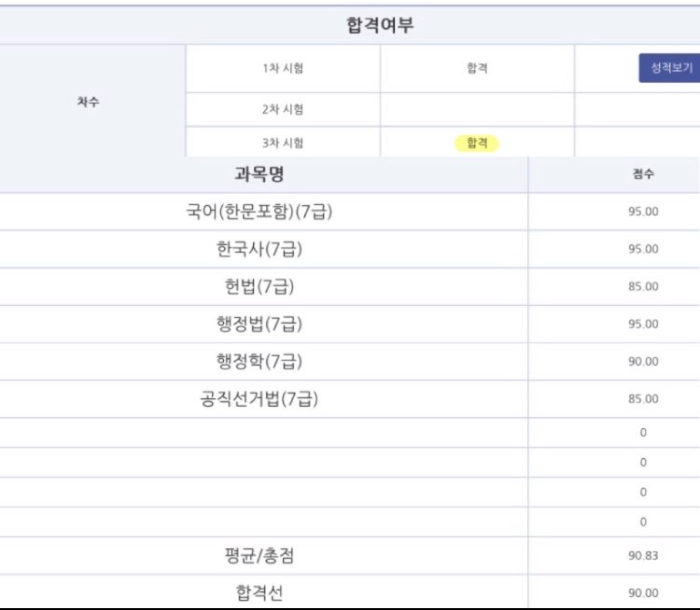The width and height of the screenshot is (700, 610).
Task: Click the 합격 result for 1차 시험
Action: [477, 68]
